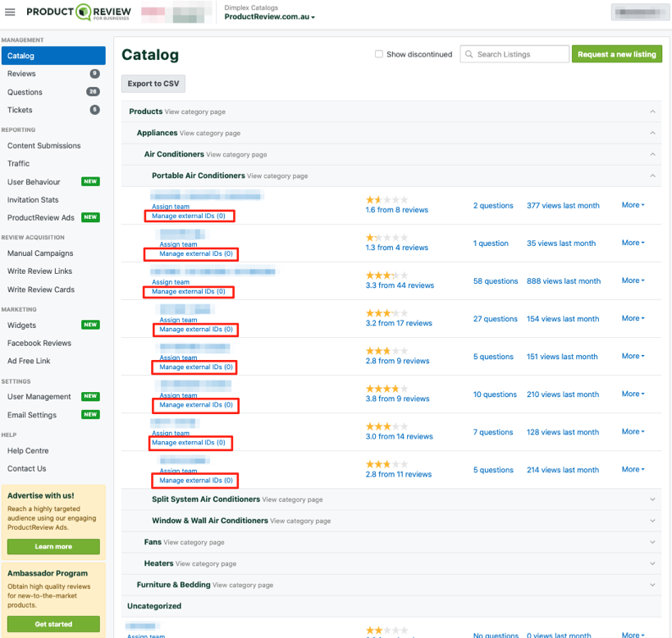Open the Help Centre
Viewport: 672px width, 638px height.
pos(28,451)
